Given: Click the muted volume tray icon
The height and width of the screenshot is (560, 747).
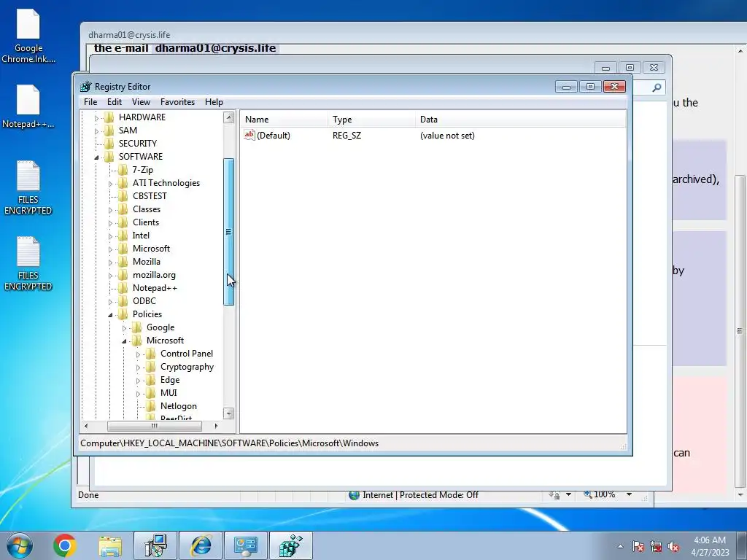Looking at the screenshot, I should tap(673, 547).
